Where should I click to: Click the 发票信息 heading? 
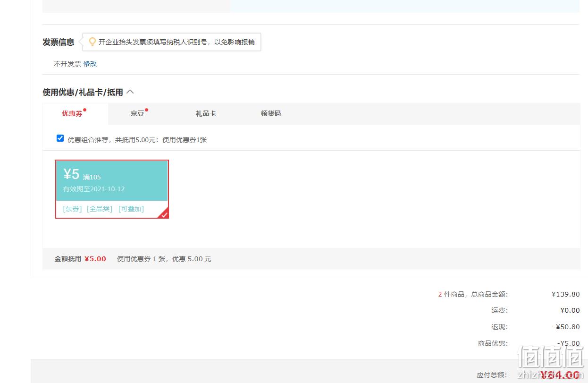coord(59,42)
